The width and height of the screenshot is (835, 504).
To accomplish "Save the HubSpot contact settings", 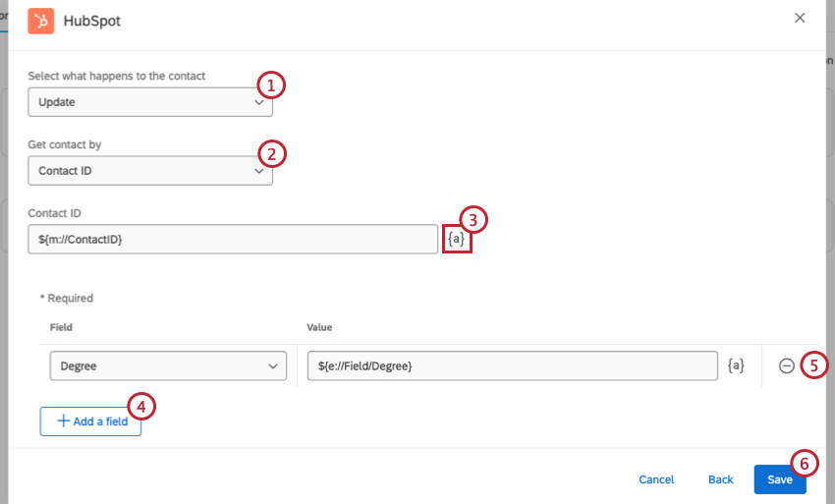I will pos(780,479).
